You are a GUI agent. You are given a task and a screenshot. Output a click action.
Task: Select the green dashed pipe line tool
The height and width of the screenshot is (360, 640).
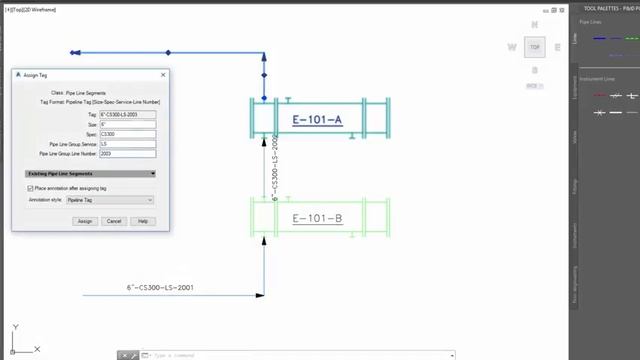point(632,38)
